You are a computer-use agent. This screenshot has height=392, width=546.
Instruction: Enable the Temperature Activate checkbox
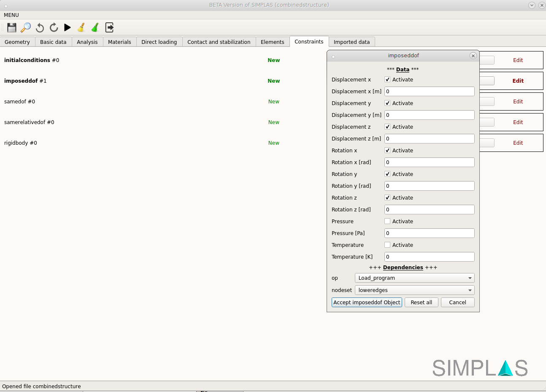(x=387, y=245)
